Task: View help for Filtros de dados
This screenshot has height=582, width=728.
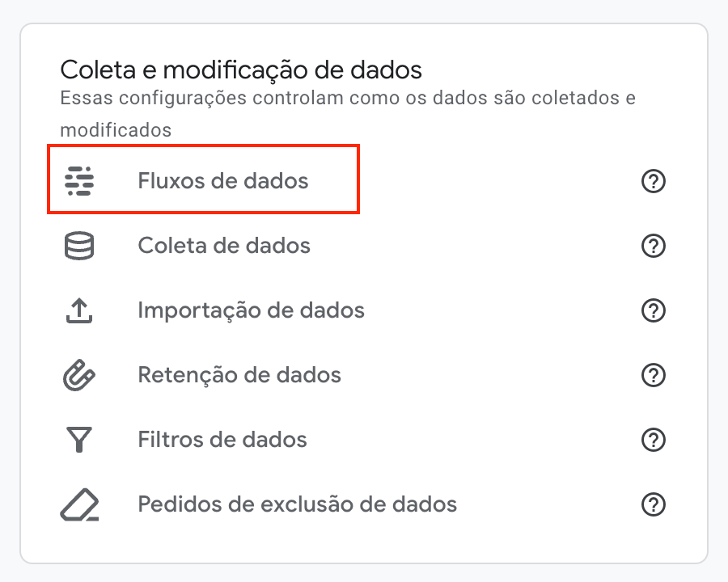Action: (x=653, y=441)
